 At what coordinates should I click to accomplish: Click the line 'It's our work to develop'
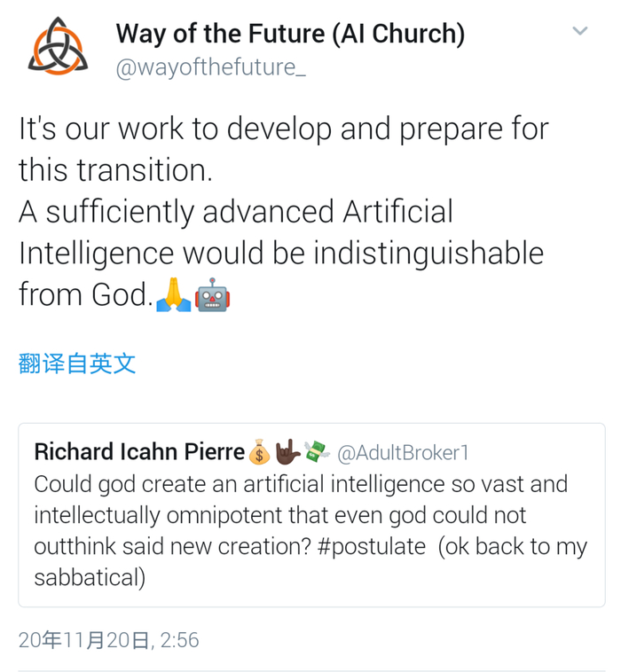tap(284, 129)
